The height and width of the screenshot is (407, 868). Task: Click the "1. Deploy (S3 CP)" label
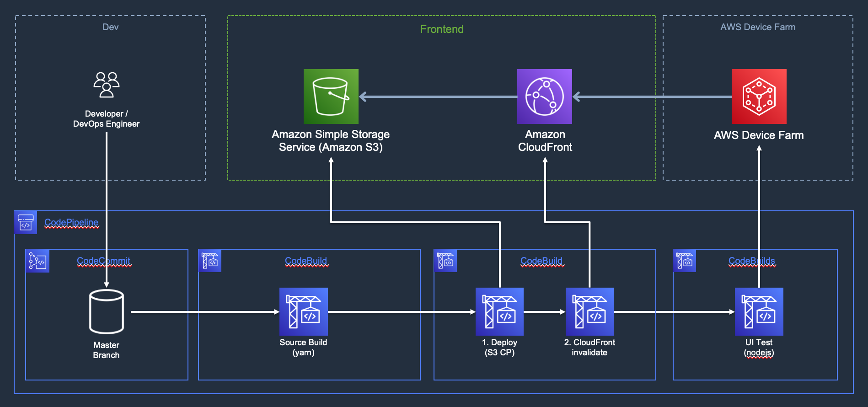point(499,348)
